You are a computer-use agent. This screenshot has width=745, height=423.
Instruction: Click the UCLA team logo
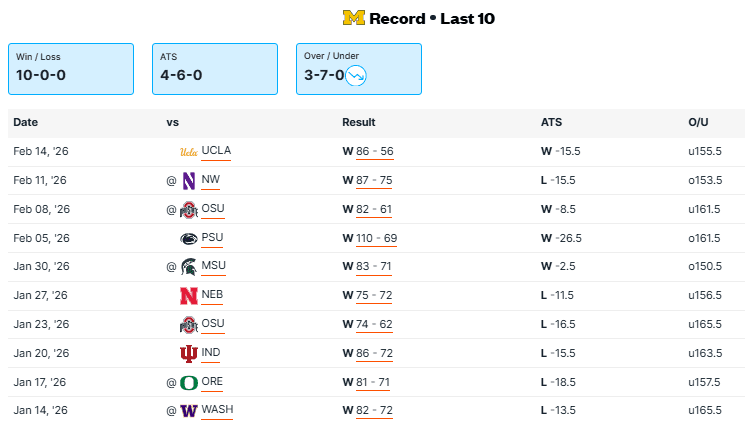pyautogui.click(x=188, y=152)
